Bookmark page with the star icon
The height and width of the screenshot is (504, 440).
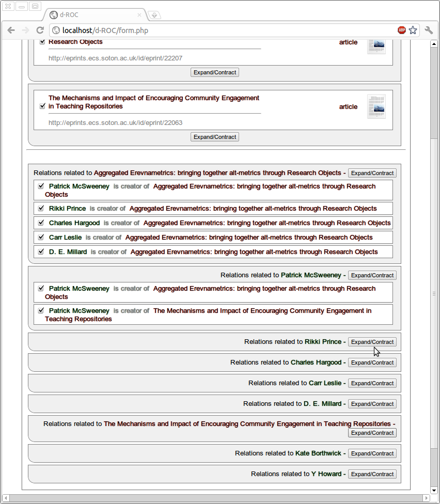(x=413, y=30)
